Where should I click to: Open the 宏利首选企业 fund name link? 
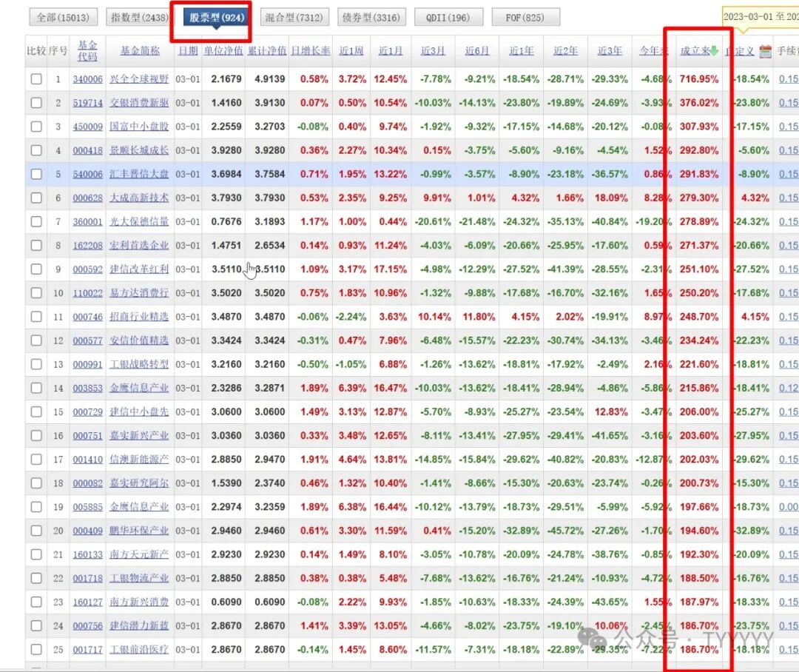139,245
